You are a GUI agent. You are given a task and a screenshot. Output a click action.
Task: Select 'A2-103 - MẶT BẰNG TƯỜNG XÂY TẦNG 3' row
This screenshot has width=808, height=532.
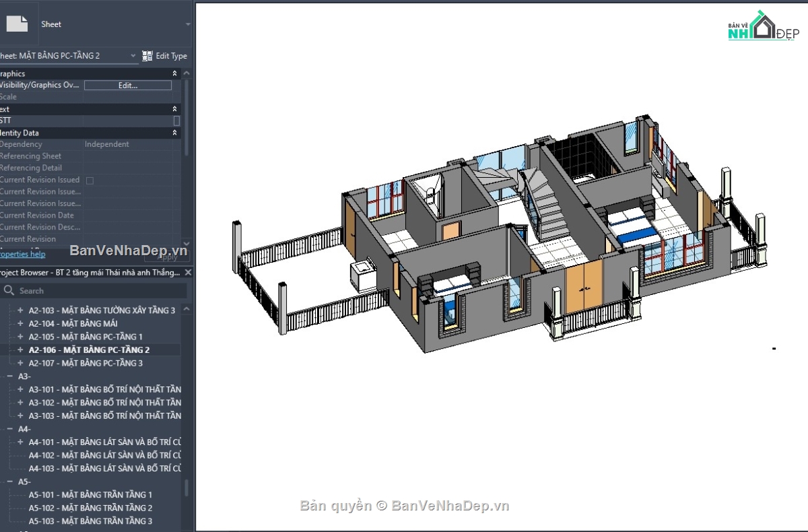click(x=102, y=310)
